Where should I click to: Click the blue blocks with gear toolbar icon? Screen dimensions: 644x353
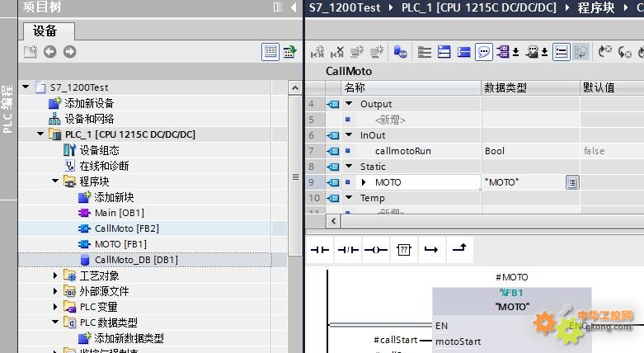click(x=400, y=52)
